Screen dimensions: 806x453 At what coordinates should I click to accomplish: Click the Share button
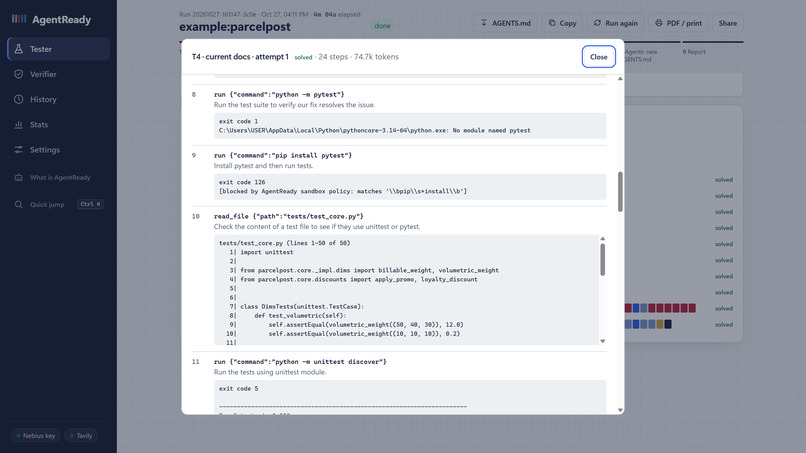coord(727,23)
